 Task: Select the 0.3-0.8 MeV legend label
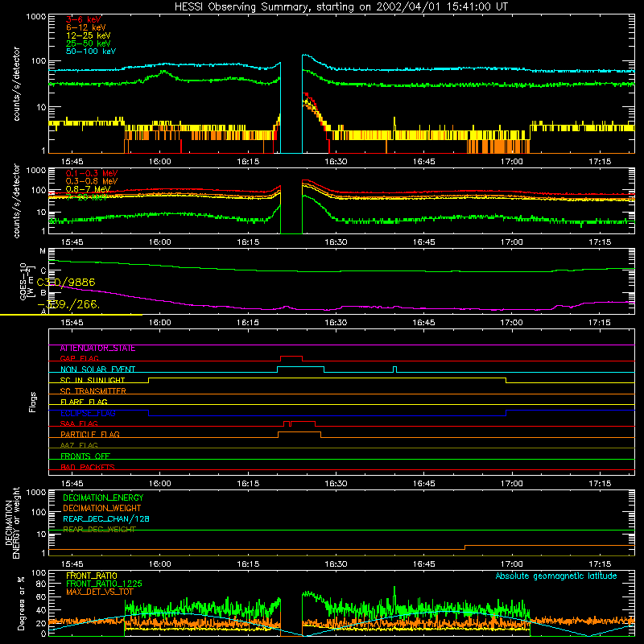point(92,181)
